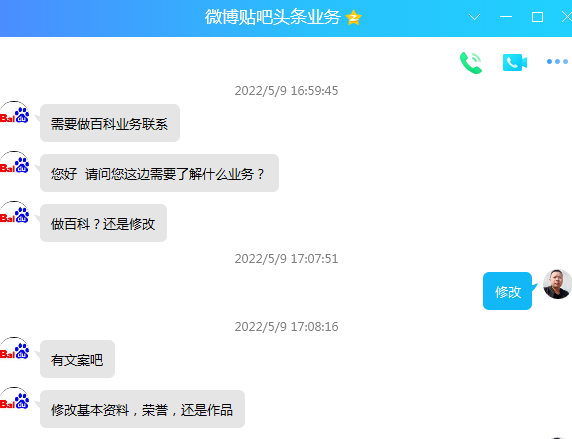Select the sent blue bubble 修改
This screenshot has height=439, width=572.
click(x=507, y=291)
